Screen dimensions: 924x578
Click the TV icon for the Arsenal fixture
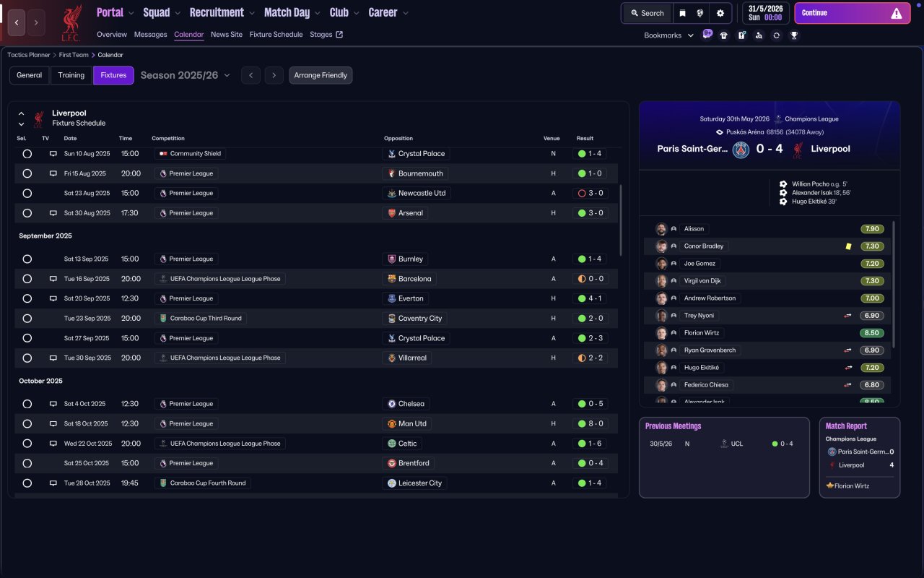(x=53, y=213)
